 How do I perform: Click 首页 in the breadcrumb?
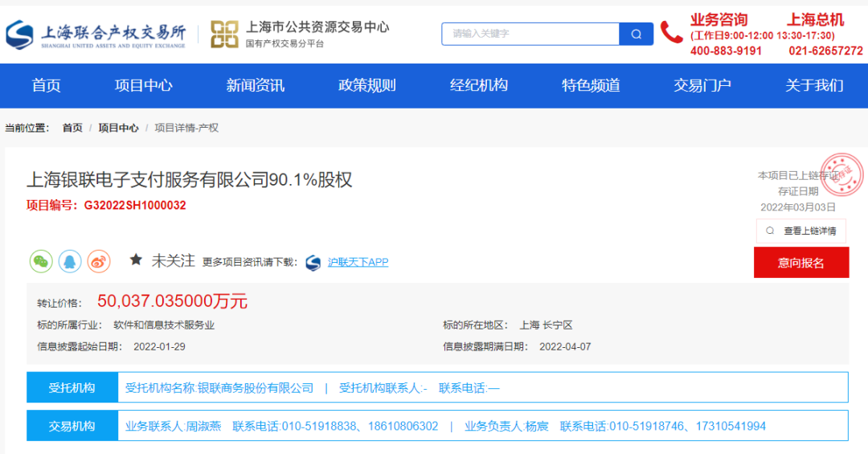coord(72,128)
